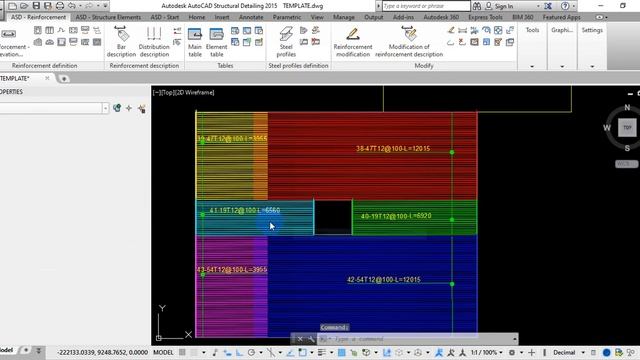Image resolution: width=640 pixels, height=360 pixels.
Task: Click the Annotation Monitor plus icon in status bar
Action: click(531, 352)
